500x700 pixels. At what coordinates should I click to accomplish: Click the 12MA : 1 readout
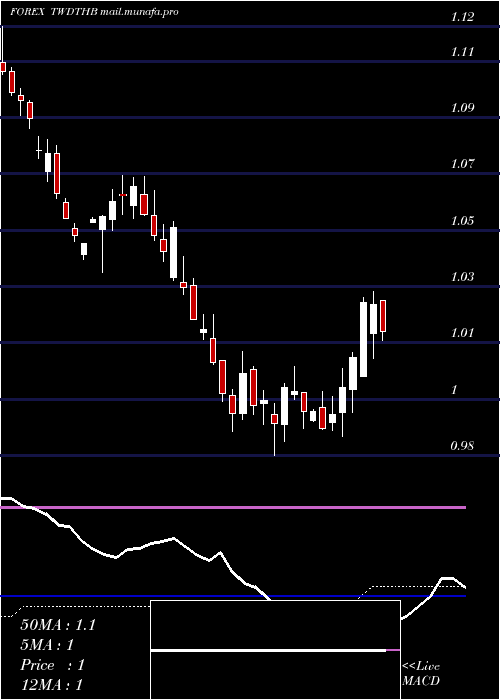tap(51, 685)
